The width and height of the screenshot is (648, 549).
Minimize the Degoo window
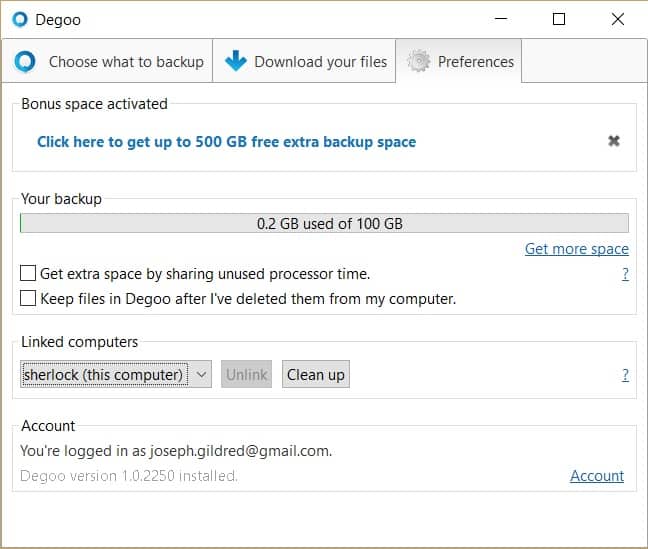tap(501, 19)
